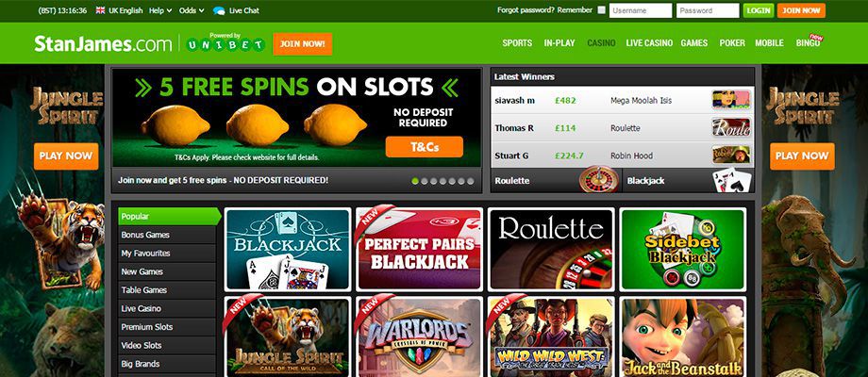Screen dimensions: 868x377
Task: Click the Username input field
Action: tap(641, 10)
